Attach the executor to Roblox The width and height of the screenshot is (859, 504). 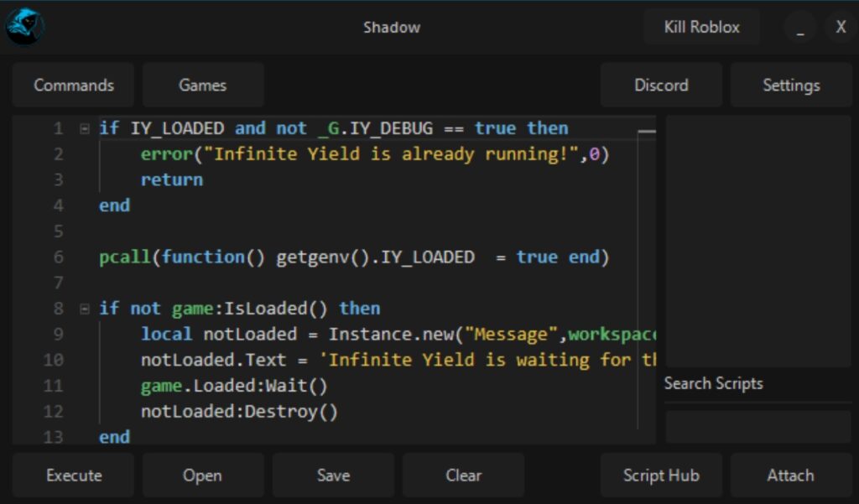pyautogui.click(x=791, y=475)
